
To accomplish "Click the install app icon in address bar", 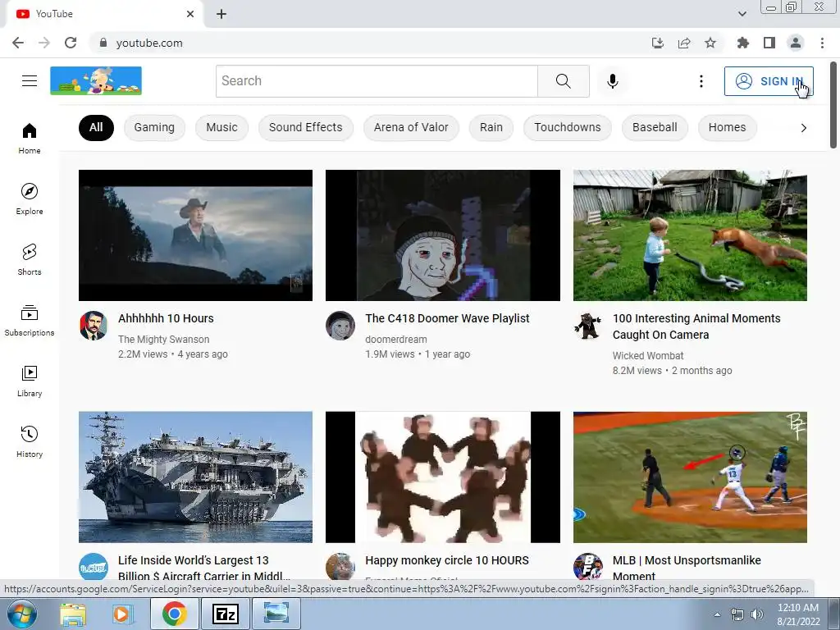I will [657, 43].
